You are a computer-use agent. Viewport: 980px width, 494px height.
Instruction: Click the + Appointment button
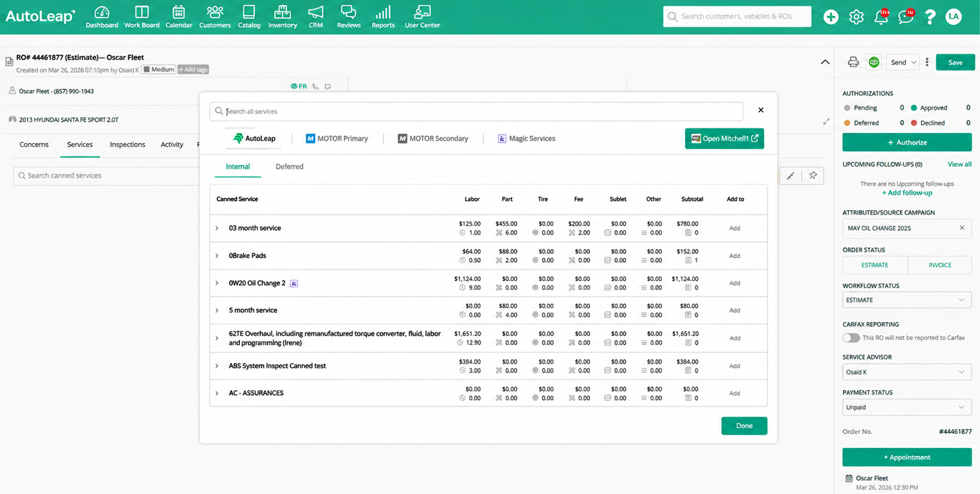(907, 458)
